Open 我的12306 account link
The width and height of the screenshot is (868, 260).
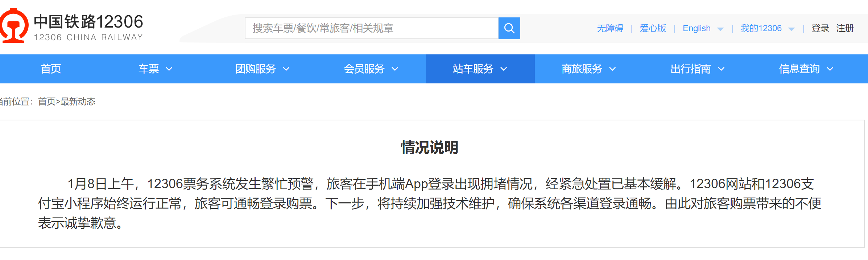click(x=761, y=28)
